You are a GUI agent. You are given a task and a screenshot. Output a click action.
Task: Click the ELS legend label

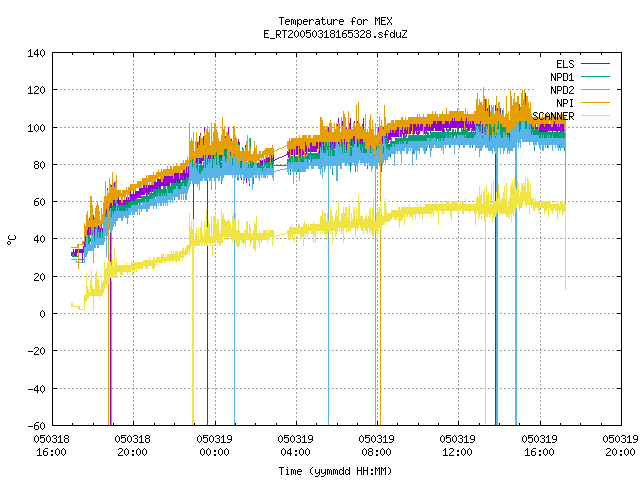(565, 64)
